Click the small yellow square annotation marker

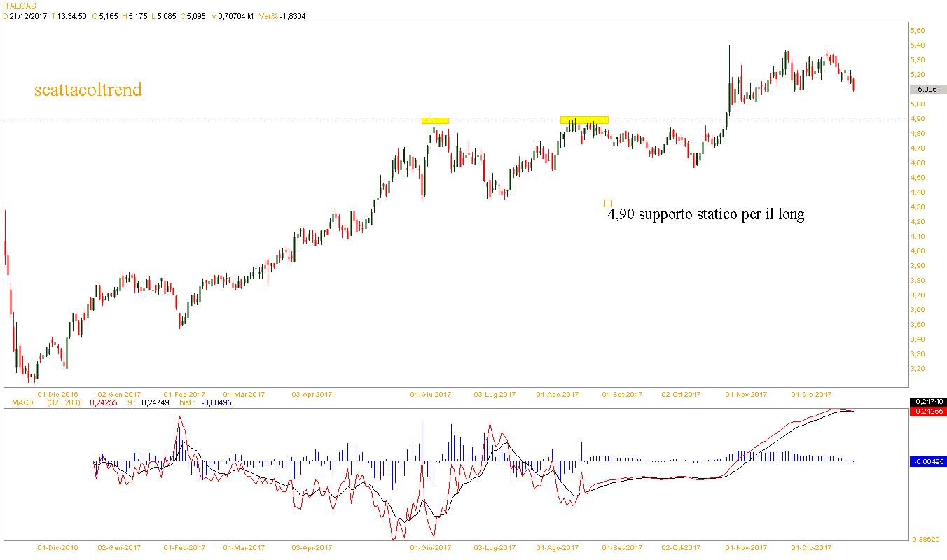pos(608,203)
